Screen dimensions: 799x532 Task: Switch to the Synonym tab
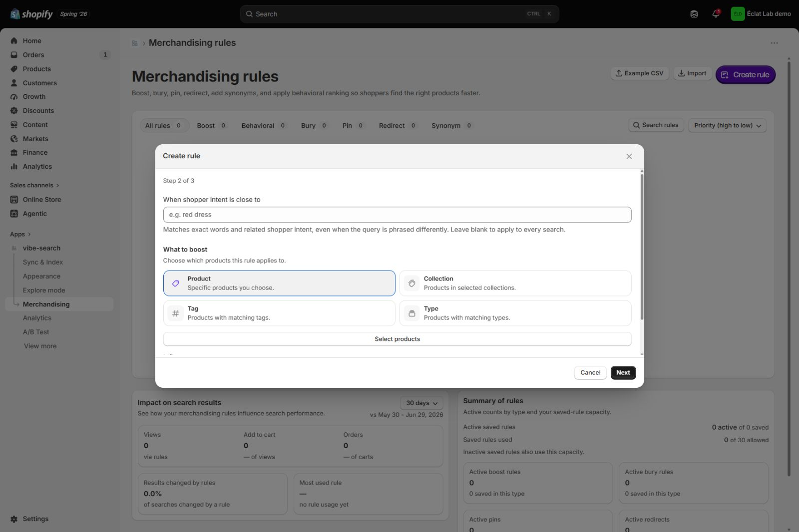pyautogui.click(x=452, y=126)
